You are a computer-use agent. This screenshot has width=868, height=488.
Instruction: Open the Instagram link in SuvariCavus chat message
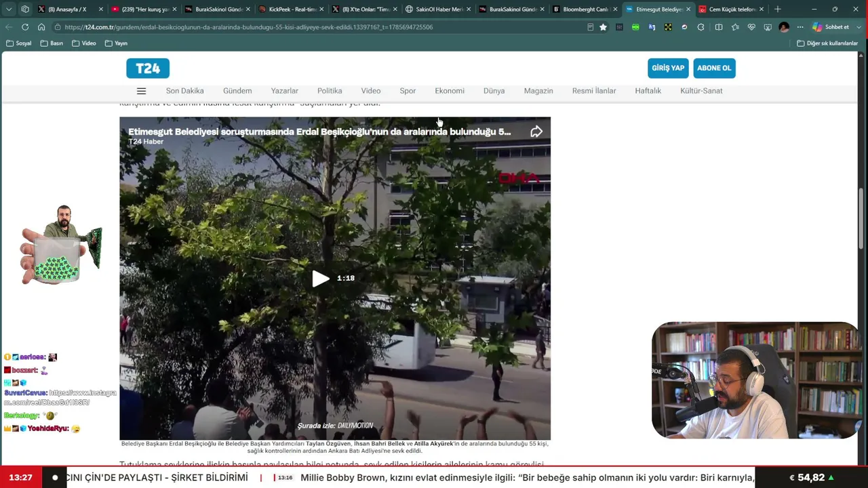60,397
